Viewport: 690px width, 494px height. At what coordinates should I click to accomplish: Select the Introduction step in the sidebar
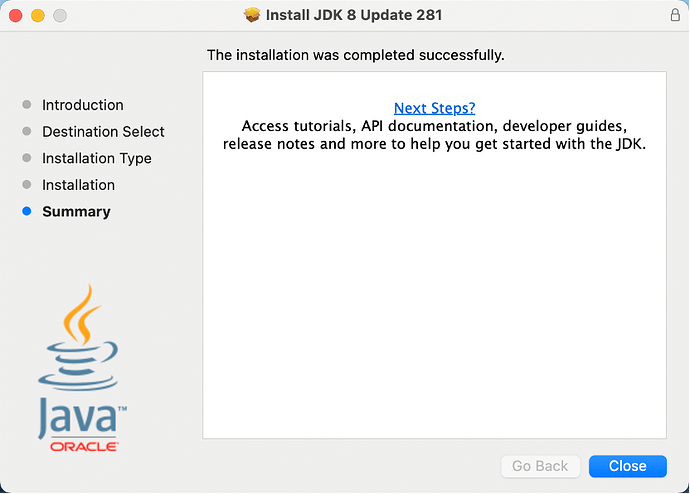[x=83, y=105]
